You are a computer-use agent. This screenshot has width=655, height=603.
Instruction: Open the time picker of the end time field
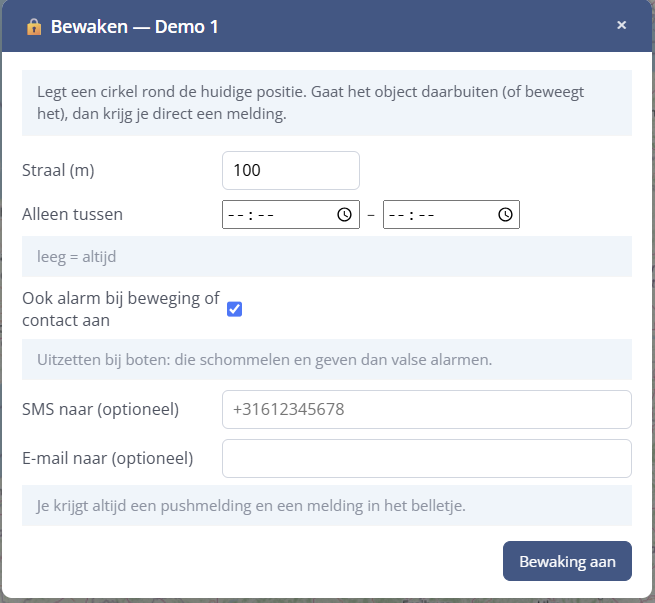(505, 215)
